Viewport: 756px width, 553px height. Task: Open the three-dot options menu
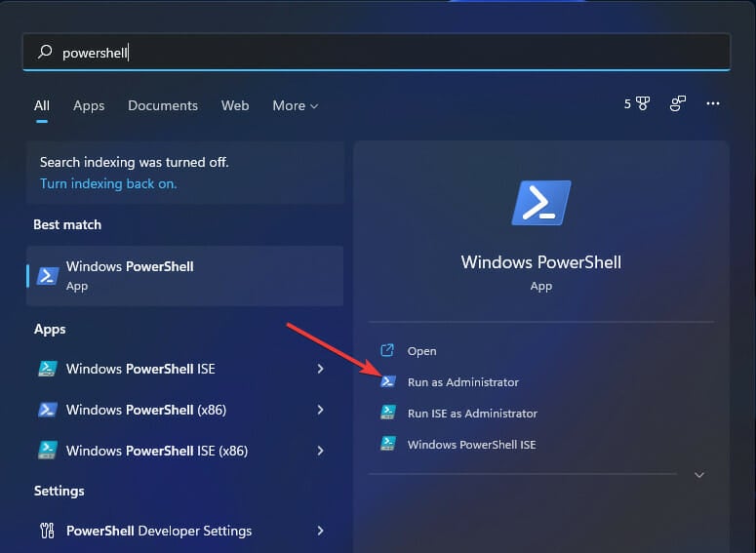click(713, 103)
